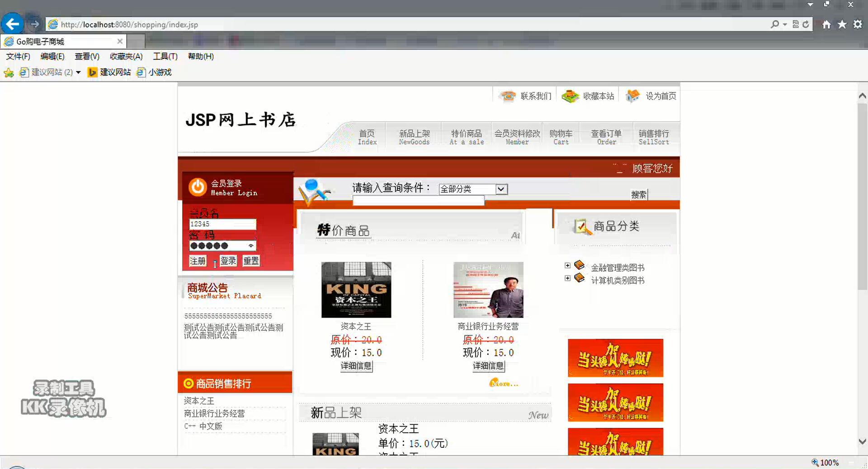
Task: Open the 全部分类 category dropdown
Action: (473, 189)
